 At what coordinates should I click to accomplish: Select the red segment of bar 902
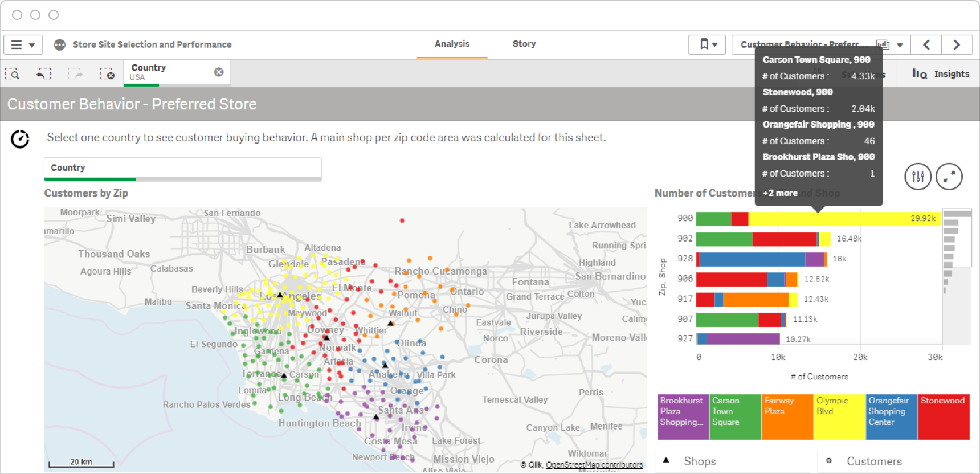[785, 239]
